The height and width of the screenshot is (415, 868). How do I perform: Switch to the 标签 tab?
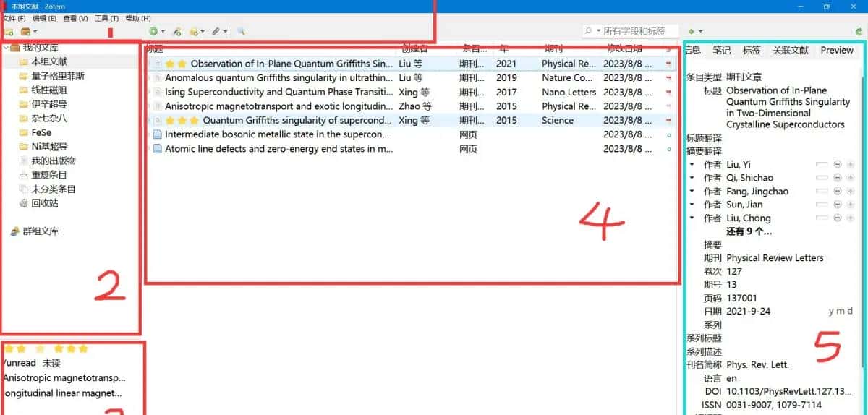pyautogui.click(x=752, y=51)
